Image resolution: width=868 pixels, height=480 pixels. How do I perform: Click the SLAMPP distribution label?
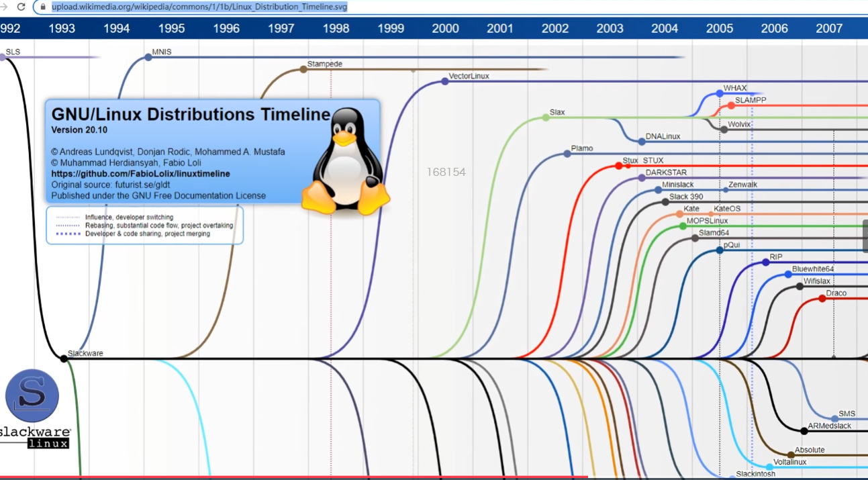pyautogui.click(x=751, y=100)
